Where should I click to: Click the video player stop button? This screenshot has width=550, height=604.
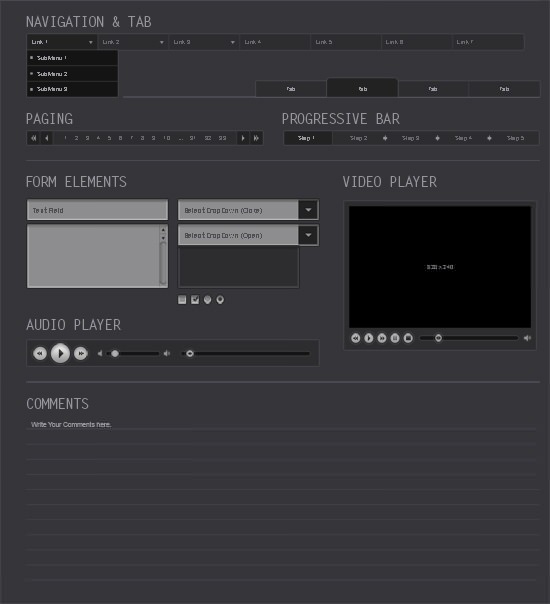click(408, 338)
